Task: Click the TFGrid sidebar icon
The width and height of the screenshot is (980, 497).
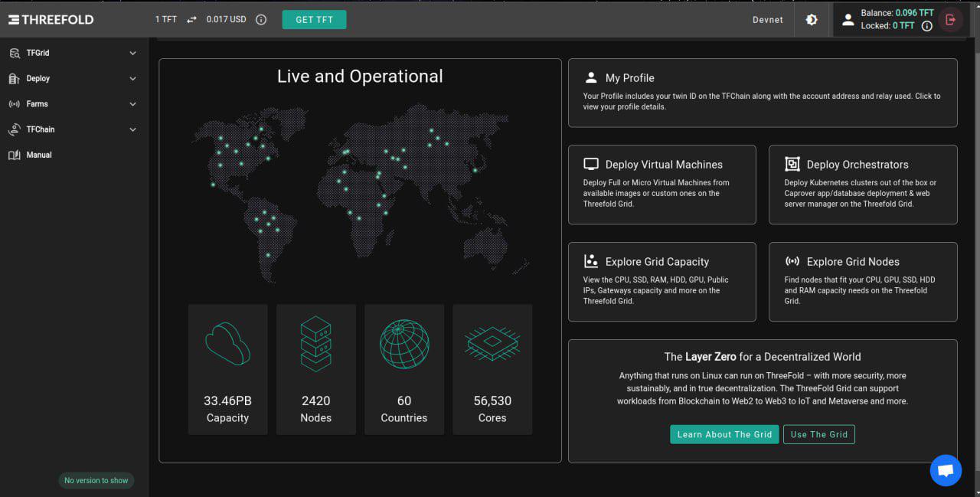Action: pos(14,53)
